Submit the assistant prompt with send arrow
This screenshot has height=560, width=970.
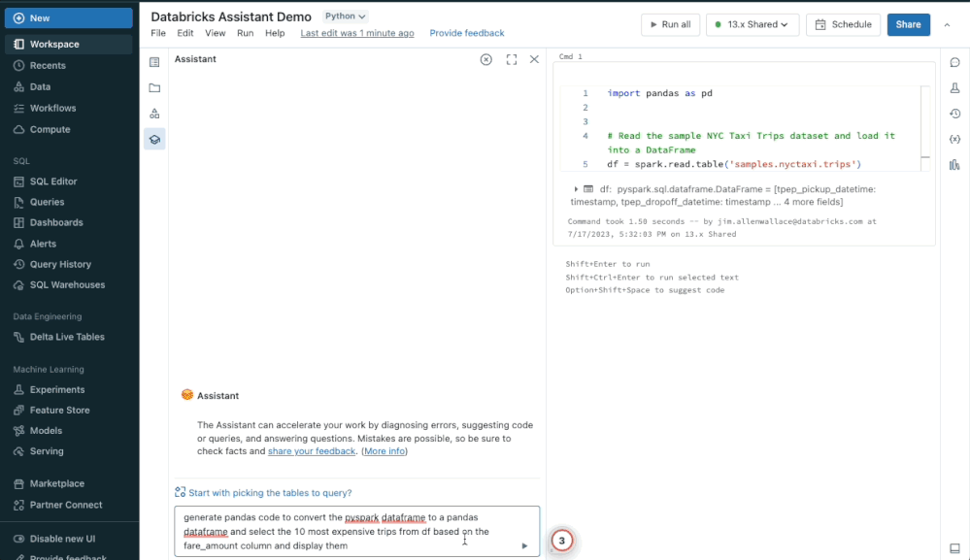(524, 545)
